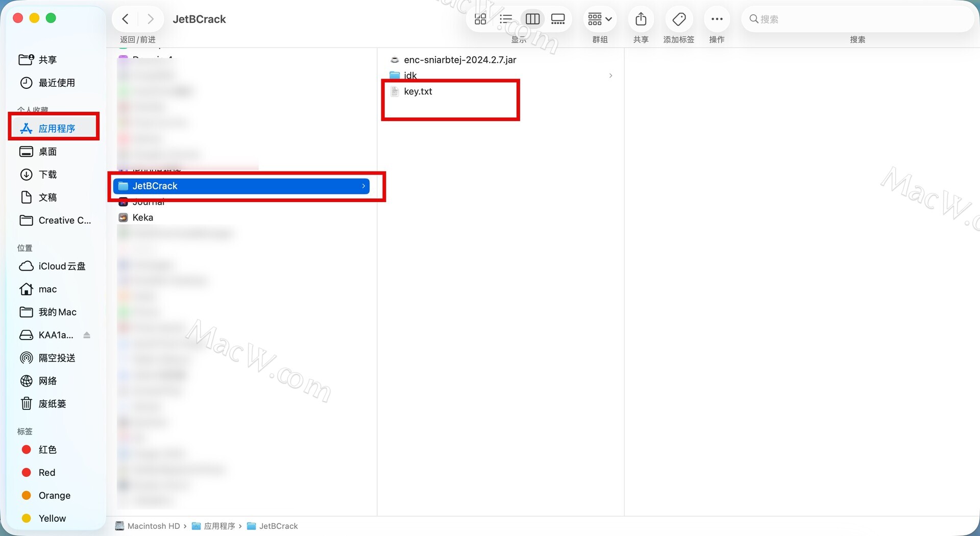Switch to icon grid view
This screenshot has width=980, height=536.
480,19
